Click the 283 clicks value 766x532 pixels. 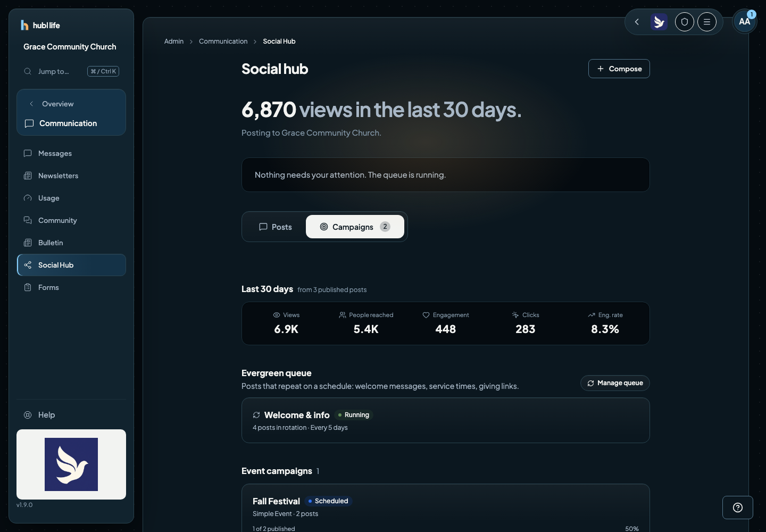pyautogui.click(x=526, y=329)
